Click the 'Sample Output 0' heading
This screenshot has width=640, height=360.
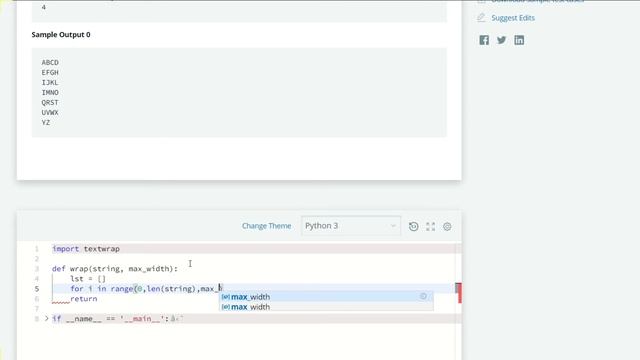point(61,35)
